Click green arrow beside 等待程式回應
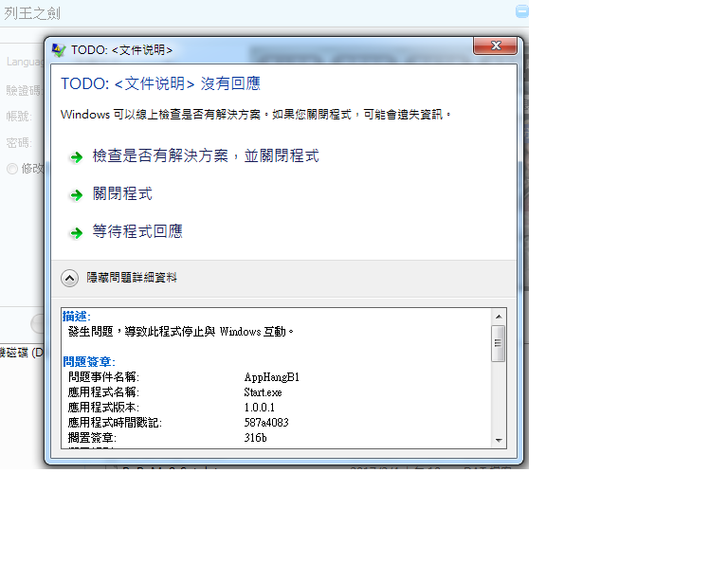728x582 pixels. 76,232
